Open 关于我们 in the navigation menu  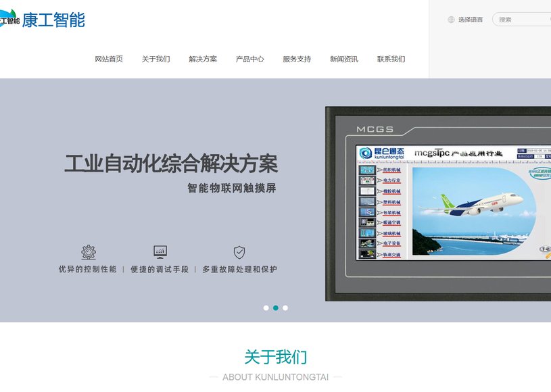(156, 59)
